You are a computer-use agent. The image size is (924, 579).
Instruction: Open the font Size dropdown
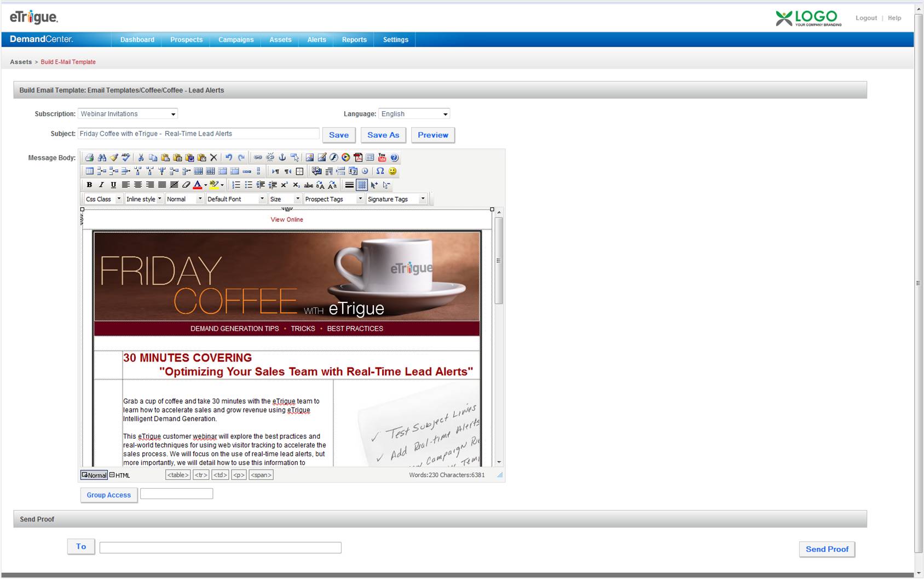285,199
